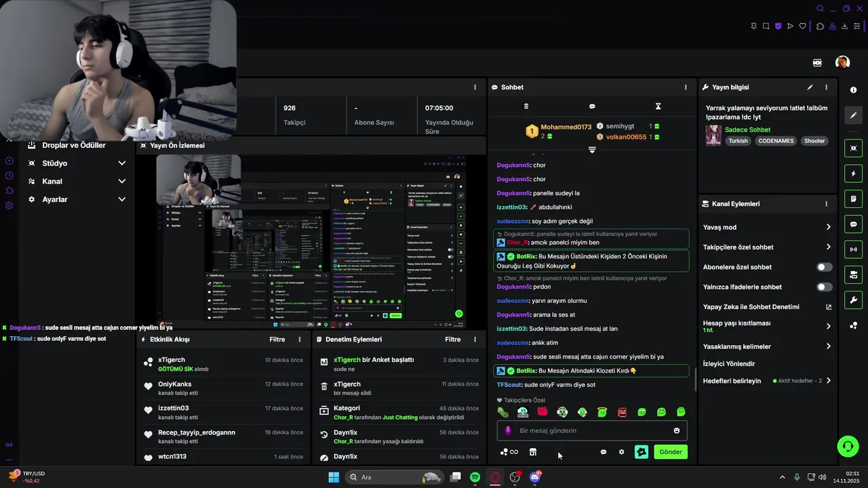Open Filtre in Etkinlik Akışı panel

point(277,340)
